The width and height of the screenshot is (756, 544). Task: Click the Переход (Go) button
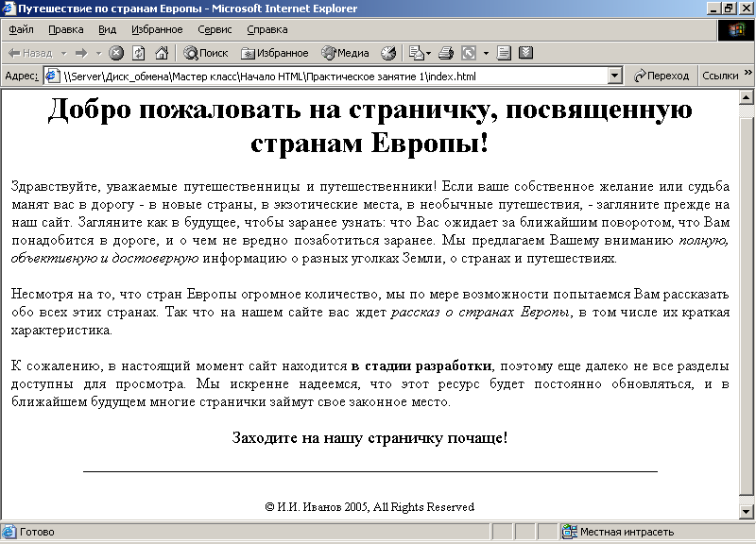tap(661, 76)
